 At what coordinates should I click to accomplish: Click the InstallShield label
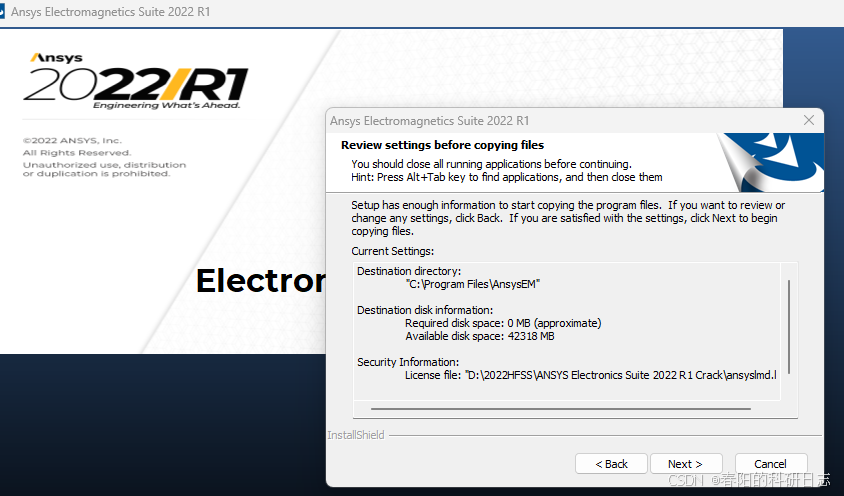pyautogui.click(x=356, y=435)
